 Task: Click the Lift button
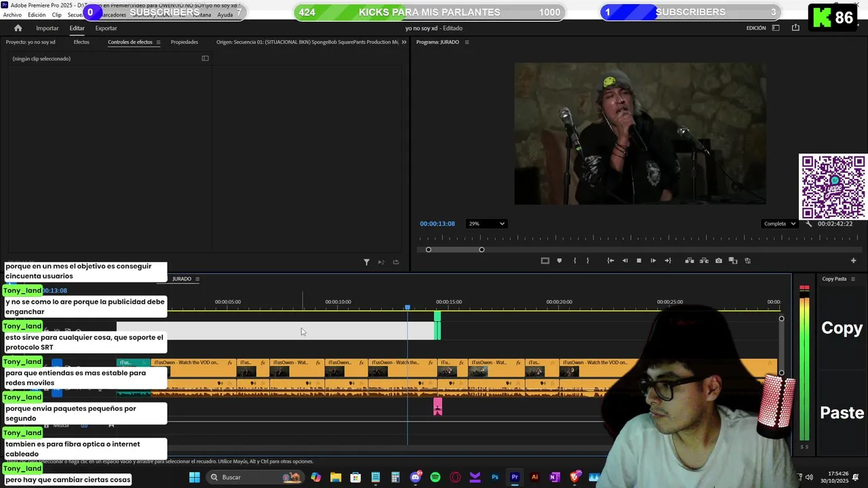(x=690, y=261)
